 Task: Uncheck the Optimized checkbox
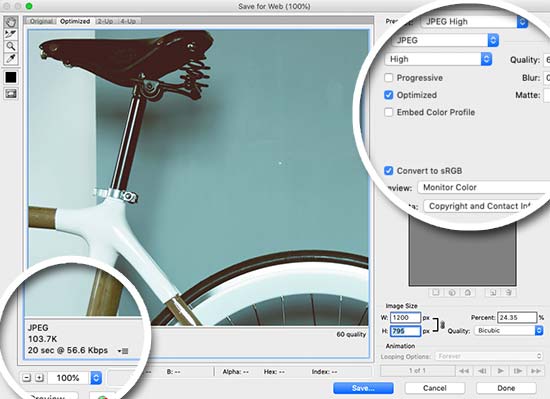(x=389, y=95)
